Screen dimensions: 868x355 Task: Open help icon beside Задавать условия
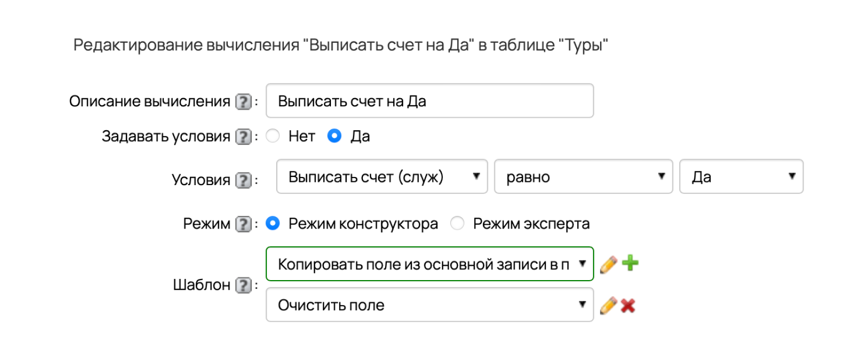click(x=244, y=136)
